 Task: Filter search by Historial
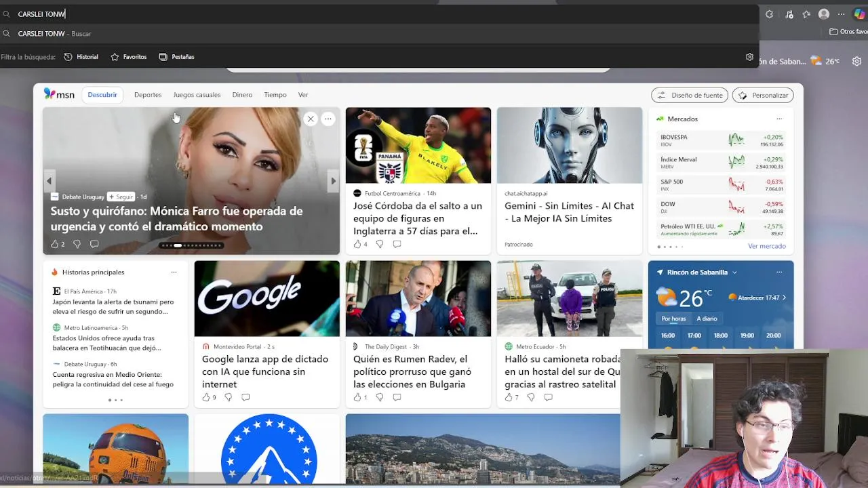[x=81, y=57]
